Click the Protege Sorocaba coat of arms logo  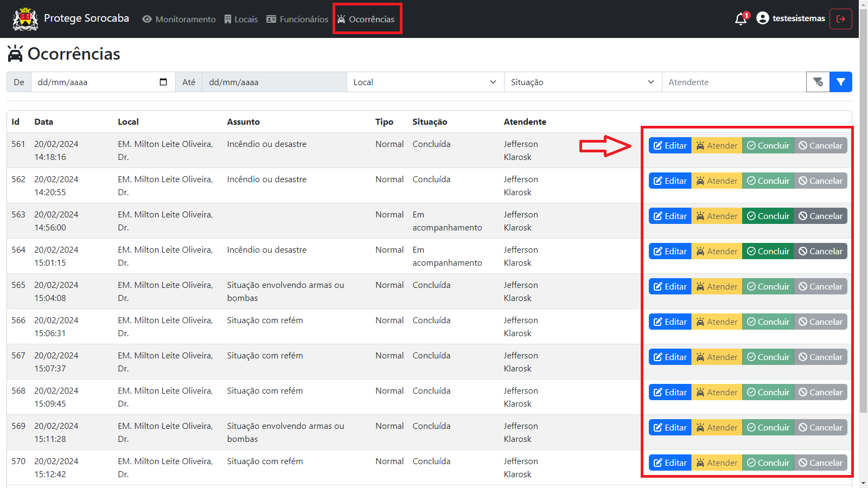25,19
